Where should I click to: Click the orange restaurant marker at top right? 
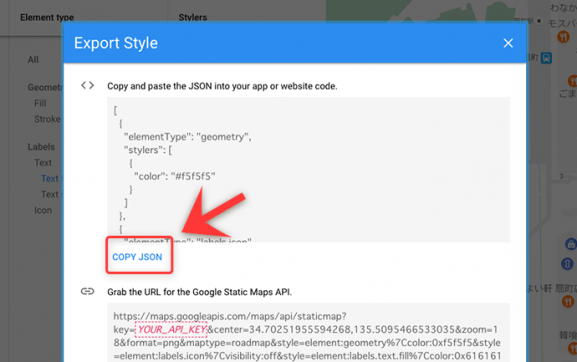pyautogui.click(x=563, y=36)
